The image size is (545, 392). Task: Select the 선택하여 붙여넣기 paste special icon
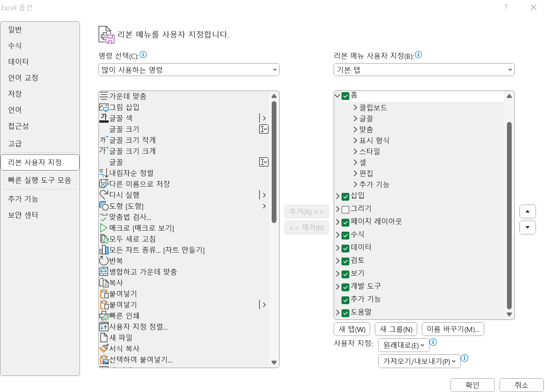coord(104,359)
